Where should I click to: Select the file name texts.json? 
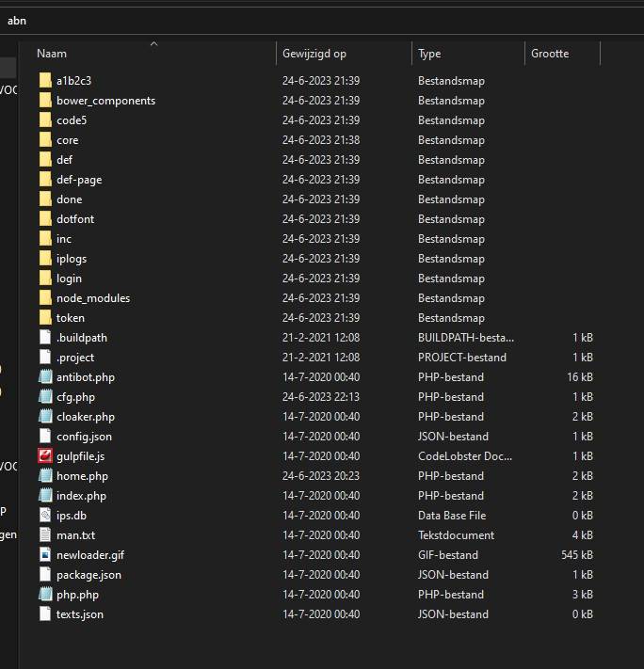(x=80, y=614)
